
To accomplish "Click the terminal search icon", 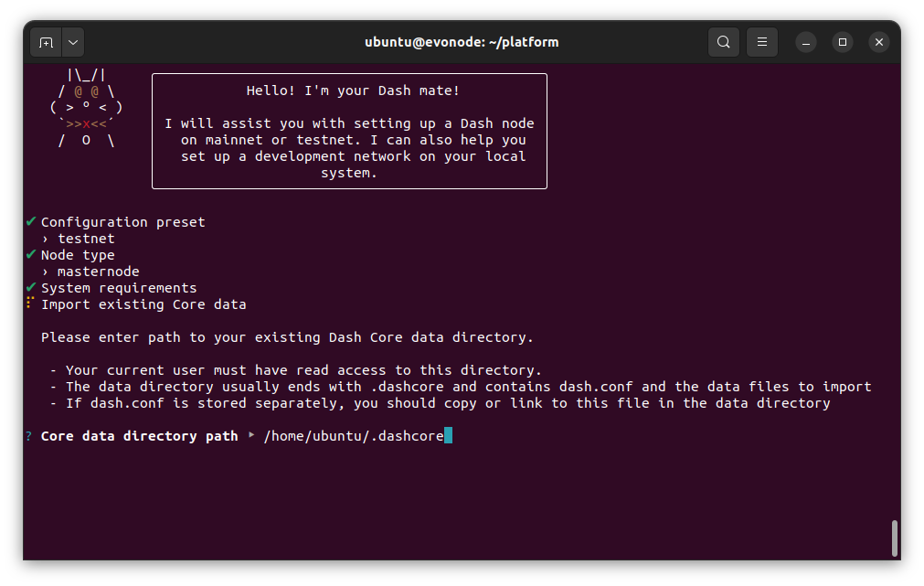I will 723,42.
